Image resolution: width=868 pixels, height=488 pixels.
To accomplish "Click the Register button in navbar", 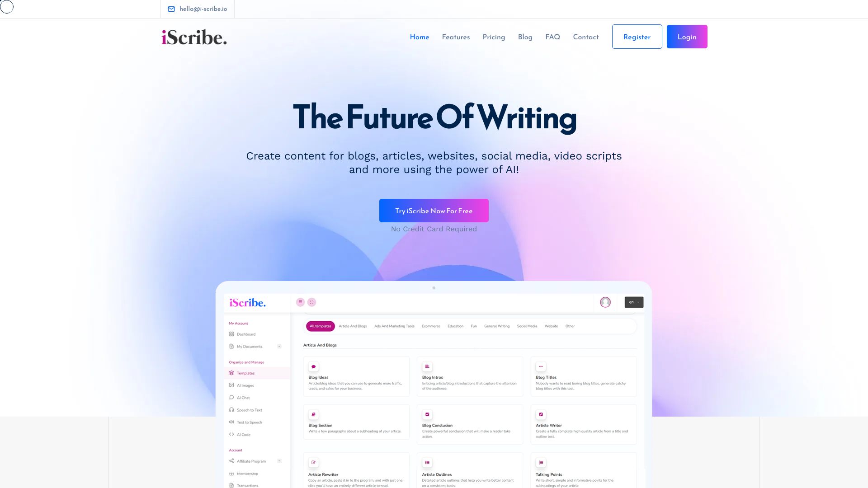I will (637, 36).
